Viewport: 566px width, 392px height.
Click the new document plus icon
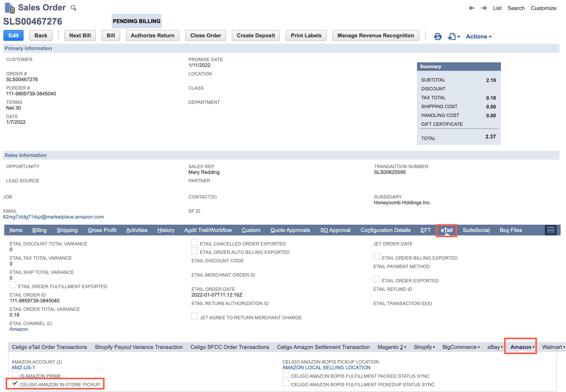(x=451, y=36)
